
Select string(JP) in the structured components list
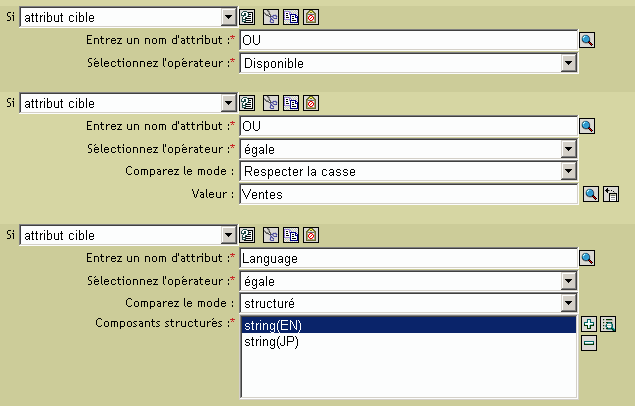(x=270, y=342)
